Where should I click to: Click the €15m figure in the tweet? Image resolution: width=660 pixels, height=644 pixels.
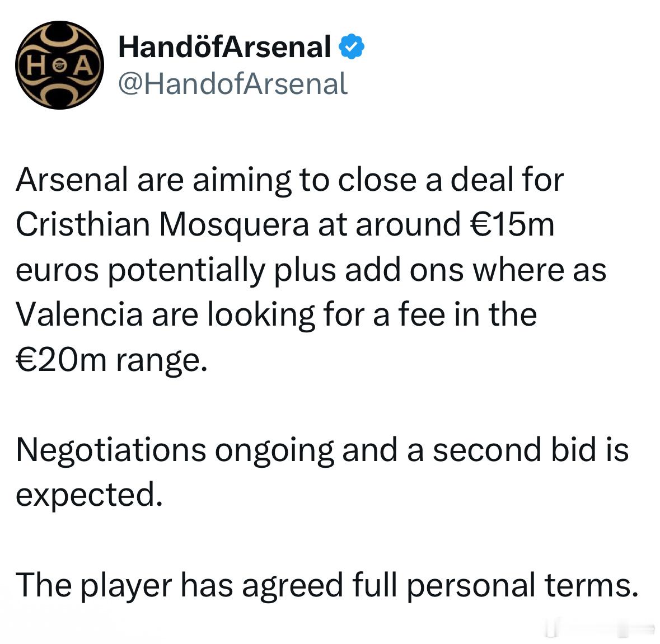512,224
